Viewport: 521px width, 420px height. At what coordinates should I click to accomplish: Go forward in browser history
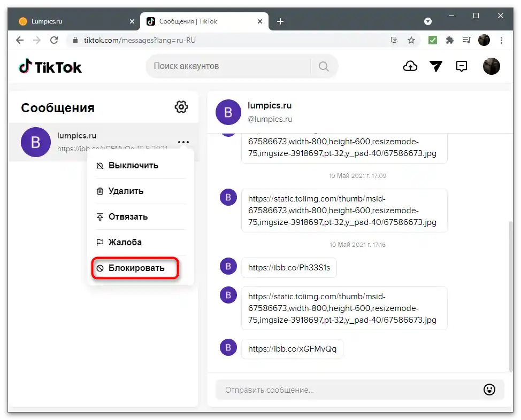37,40
